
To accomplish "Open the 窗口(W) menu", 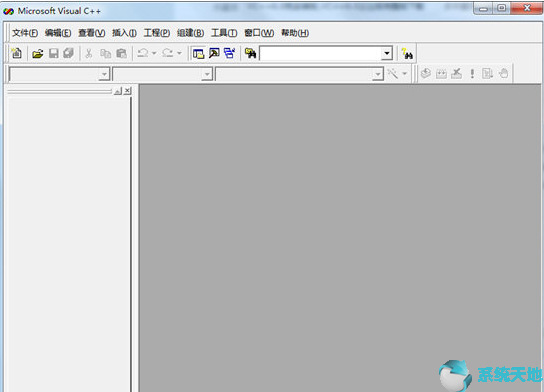I will coord(259,33).
